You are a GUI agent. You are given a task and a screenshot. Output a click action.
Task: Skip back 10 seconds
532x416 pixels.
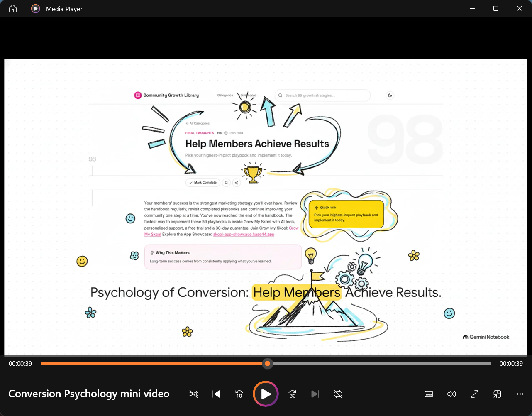tap(239, 394)
